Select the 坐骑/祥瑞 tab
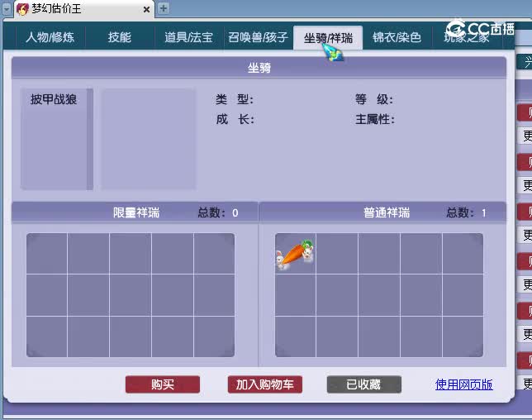532x420 pixels. click(x=328, y=38)
